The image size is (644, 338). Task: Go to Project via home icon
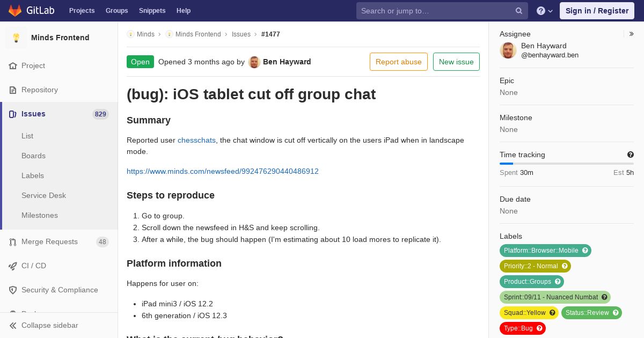pyautogui.click(x=13, y=65)
